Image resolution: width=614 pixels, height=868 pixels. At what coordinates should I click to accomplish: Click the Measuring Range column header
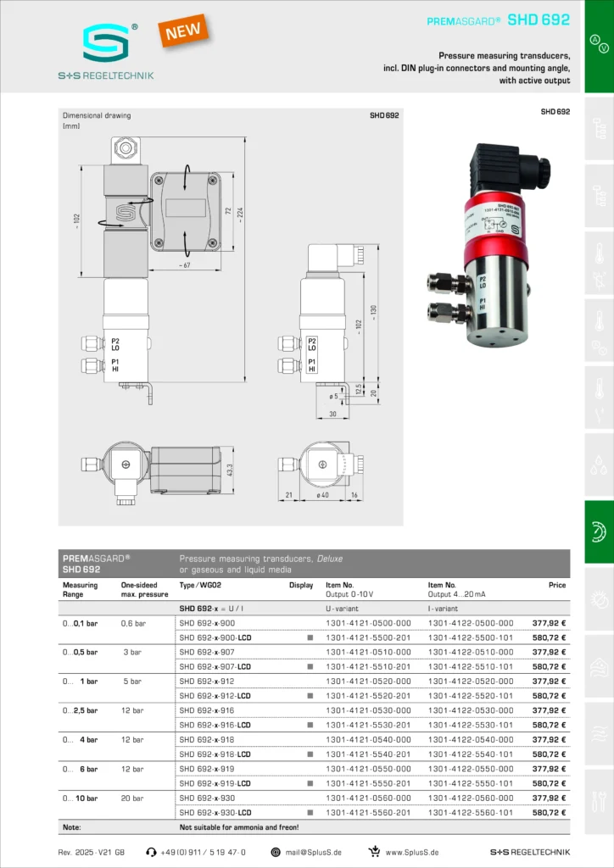[x=81, y=590]
